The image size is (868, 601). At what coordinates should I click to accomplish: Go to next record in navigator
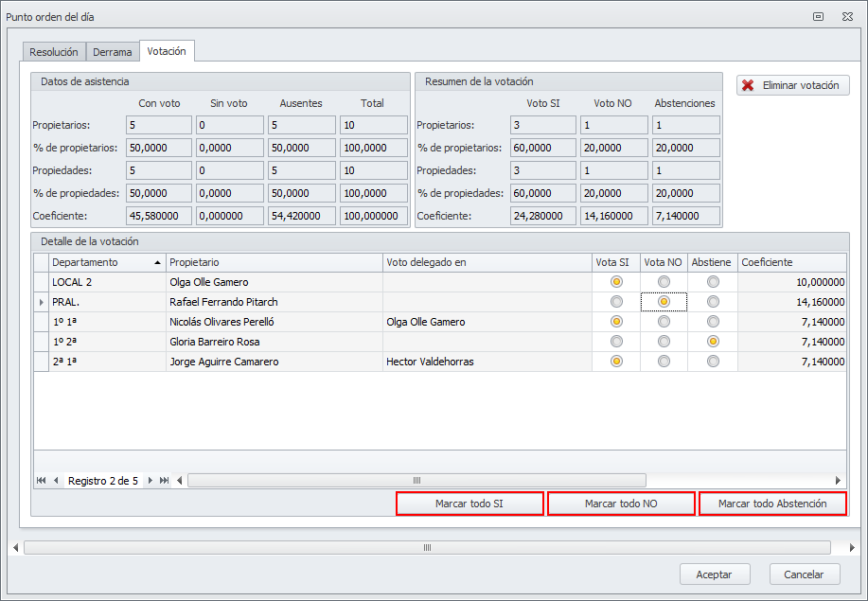[150, 481]
